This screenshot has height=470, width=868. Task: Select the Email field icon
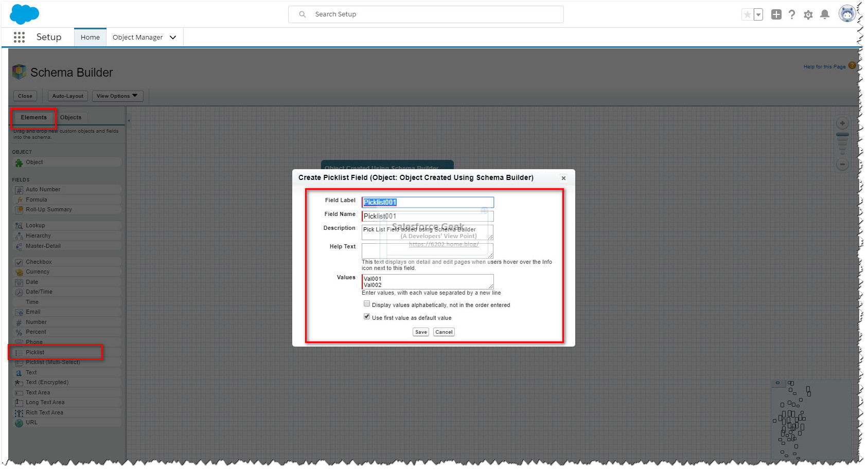click(x=19, y=312)
